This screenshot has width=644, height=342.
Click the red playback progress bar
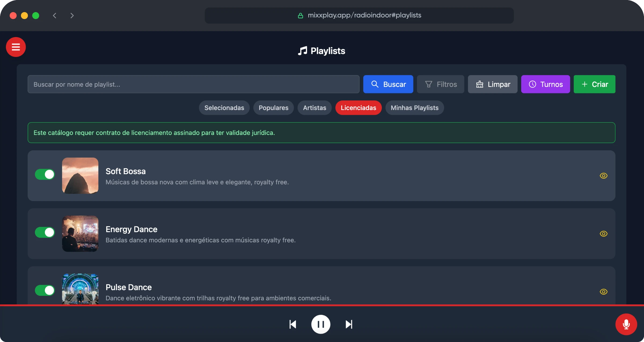[322, 305]
